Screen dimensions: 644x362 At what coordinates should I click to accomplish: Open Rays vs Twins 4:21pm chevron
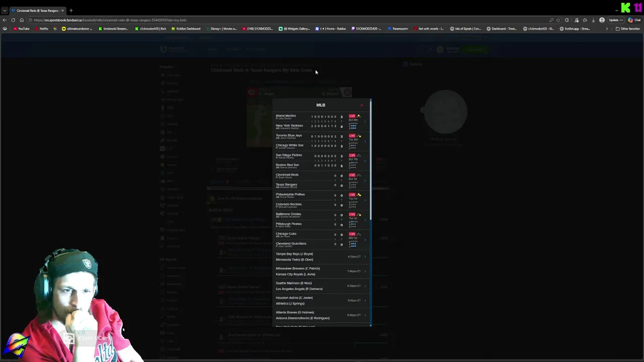click(365, 257)
